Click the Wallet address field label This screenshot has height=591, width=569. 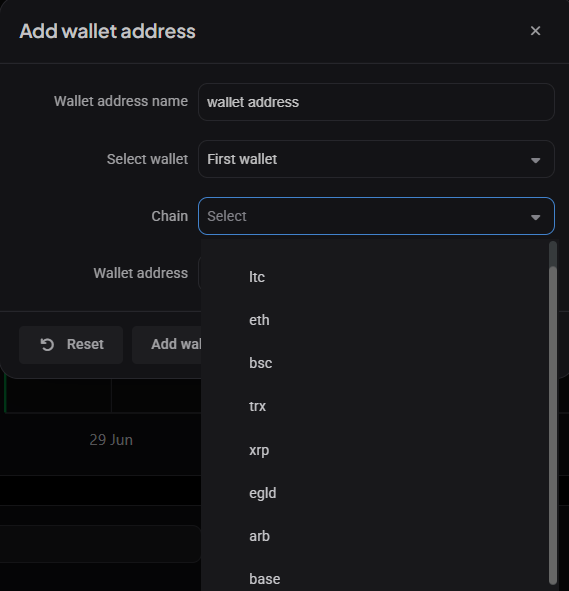click(x=141, y=273)
